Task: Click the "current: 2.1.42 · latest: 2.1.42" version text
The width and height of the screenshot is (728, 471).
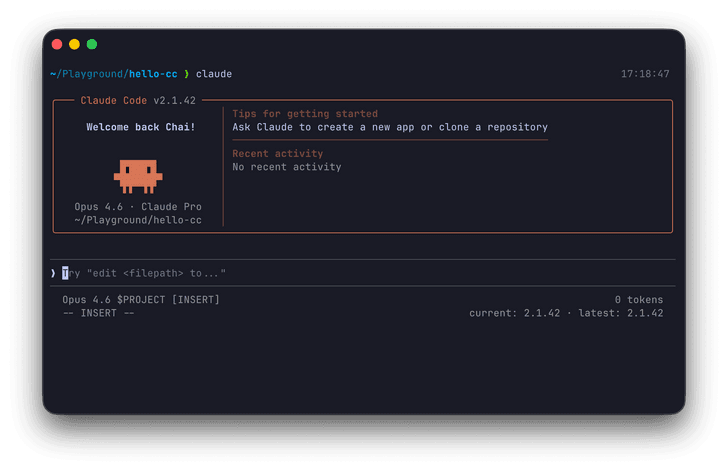Action: pos(566,313)
